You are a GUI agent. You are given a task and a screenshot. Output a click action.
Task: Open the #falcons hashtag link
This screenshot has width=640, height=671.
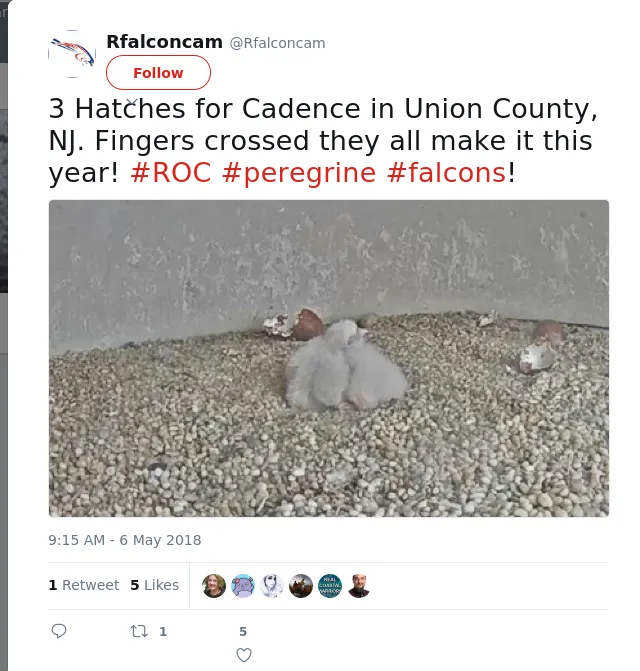point(446,172)
